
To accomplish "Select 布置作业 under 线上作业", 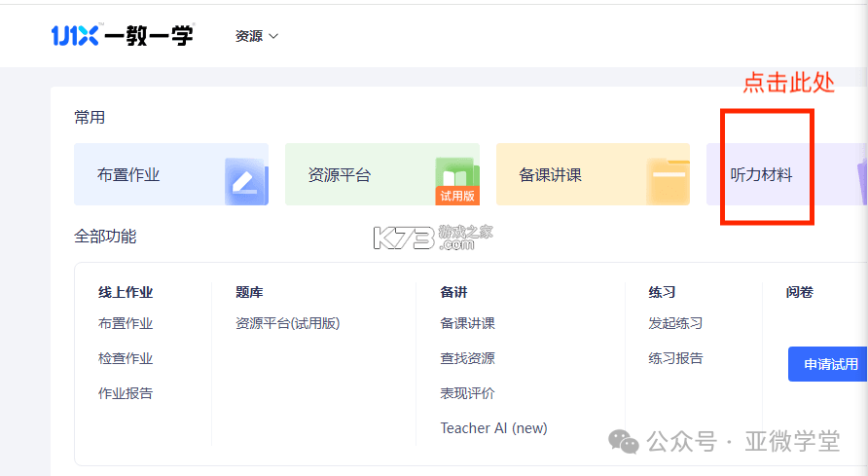I will click(x=126, y=323).
